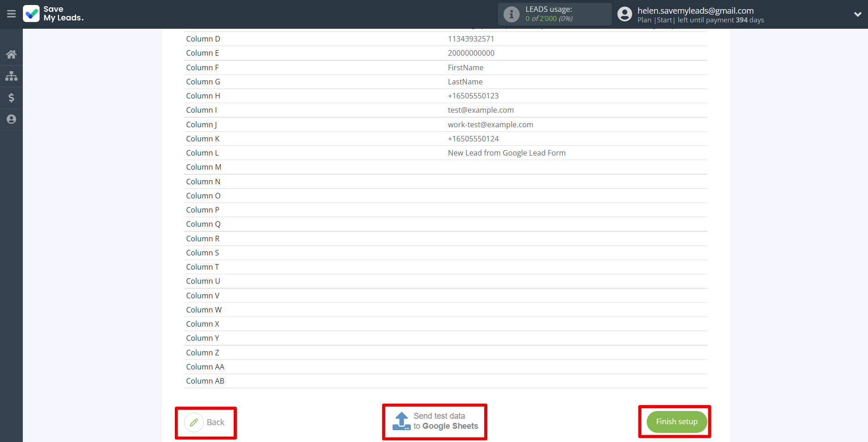Select the 'work-test@example.com' value
The width and height of the screenshot is (868, 442).
[x=491, y=125]
